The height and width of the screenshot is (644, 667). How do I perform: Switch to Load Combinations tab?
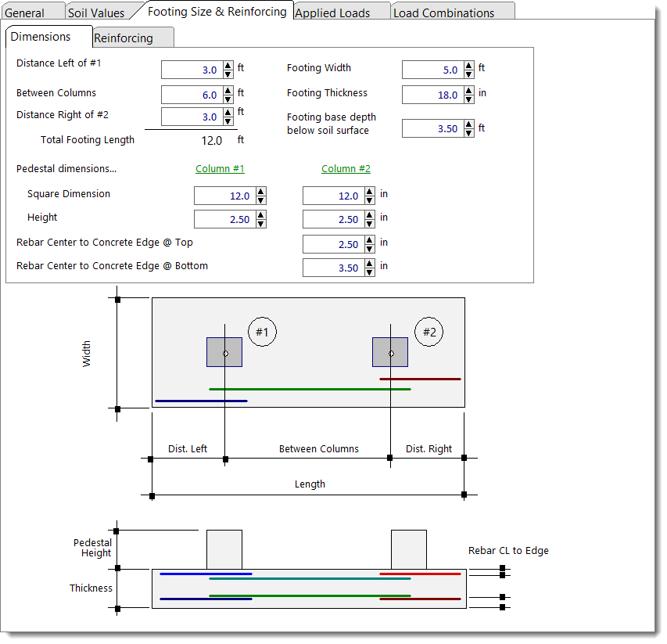443,13
